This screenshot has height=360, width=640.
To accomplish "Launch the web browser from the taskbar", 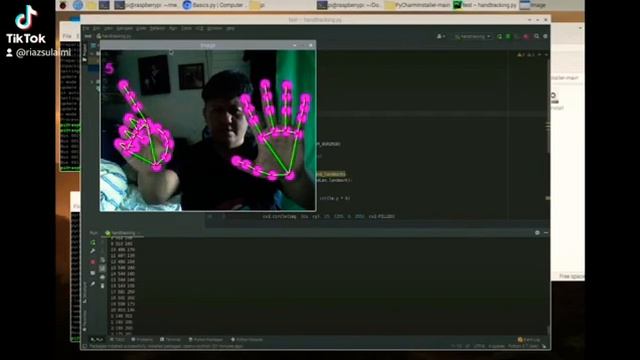I will [x=78, y=5].
